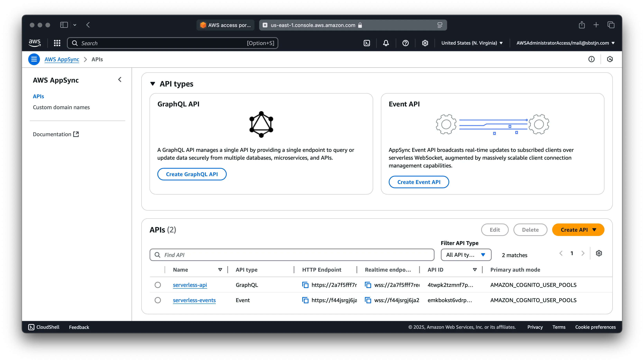Collapse the API types section

152,84
